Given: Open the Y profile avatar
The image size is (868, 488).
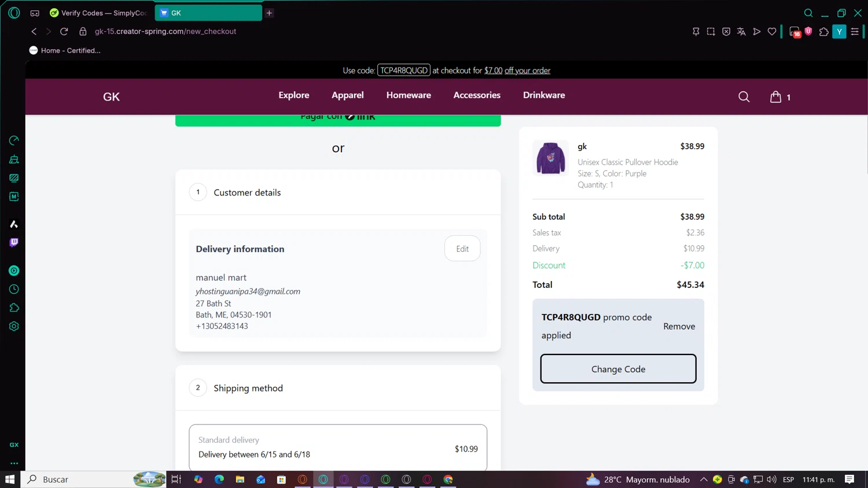Looking at the screenshot, I should (x=839, y=32).
